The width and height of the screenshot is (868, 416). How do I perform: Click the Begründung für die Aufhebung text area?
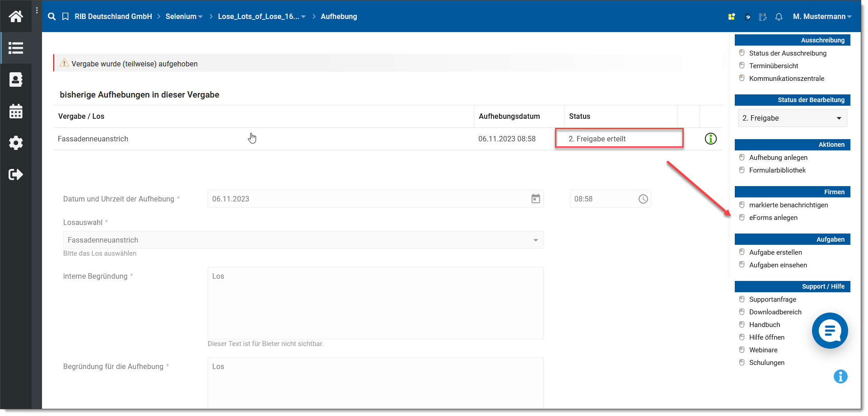[375, 383]
